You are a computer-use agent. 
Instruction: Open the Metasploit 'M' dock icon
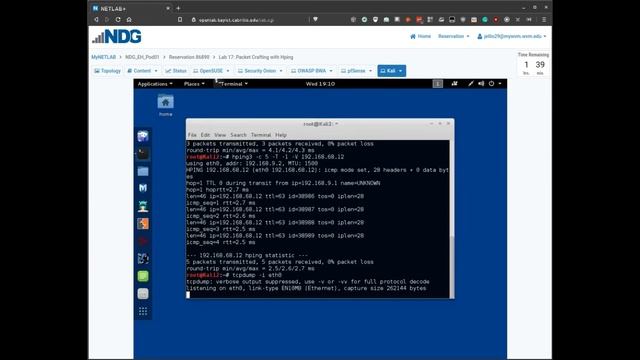[x=143, y=188]
